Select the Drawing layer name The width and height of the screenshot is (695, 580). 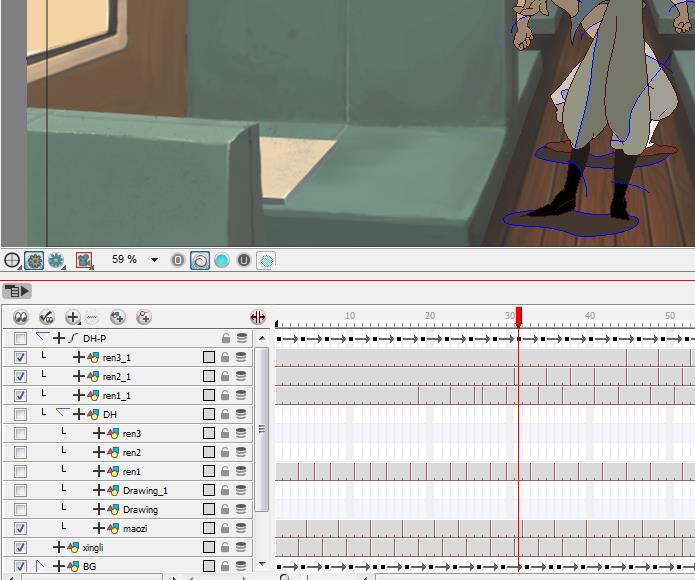pyautogui.click(x=140, y=510)
